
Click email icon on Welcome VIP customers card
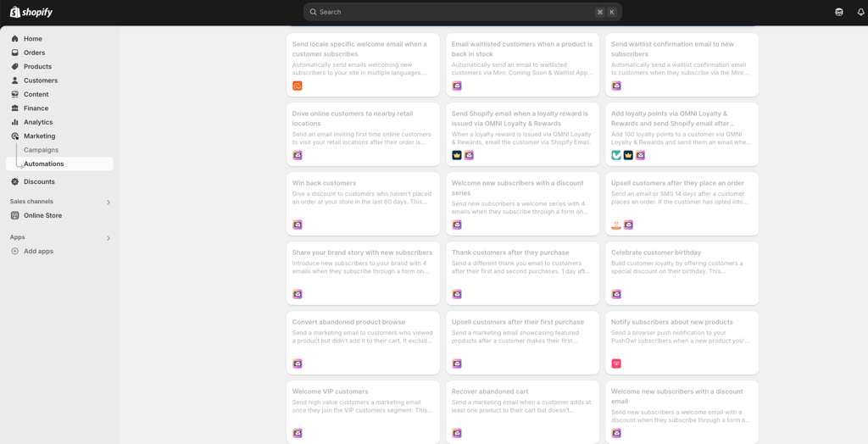(x=298, y=433)
